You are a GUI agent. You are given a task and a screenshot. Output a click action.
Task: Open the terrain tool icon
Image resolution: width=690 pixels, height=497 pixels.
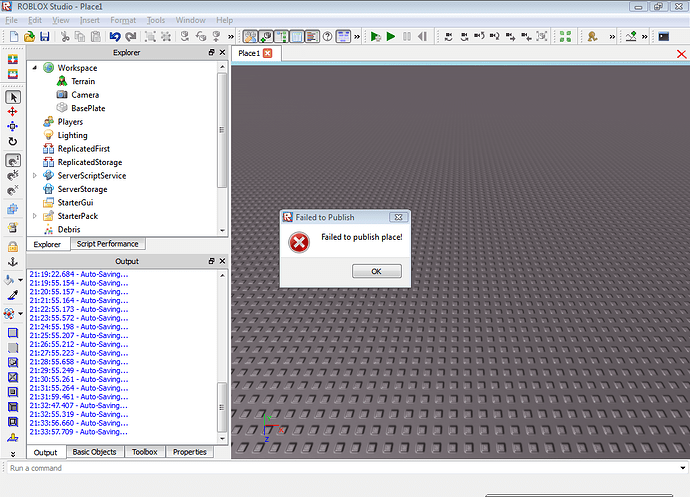(x=631, y=37)
